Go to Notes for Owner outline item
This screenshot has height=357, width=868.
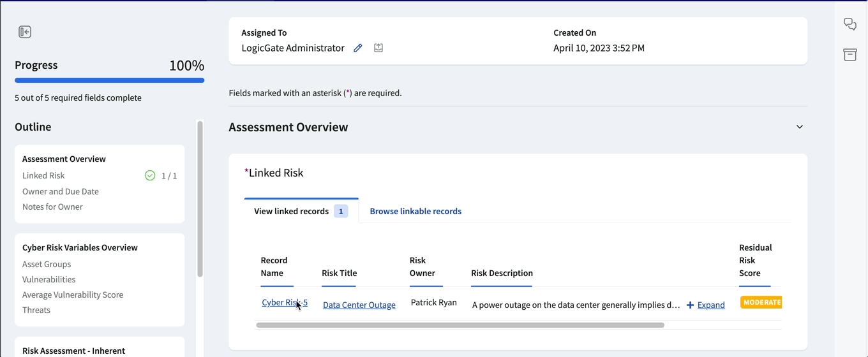pos(52,207)
